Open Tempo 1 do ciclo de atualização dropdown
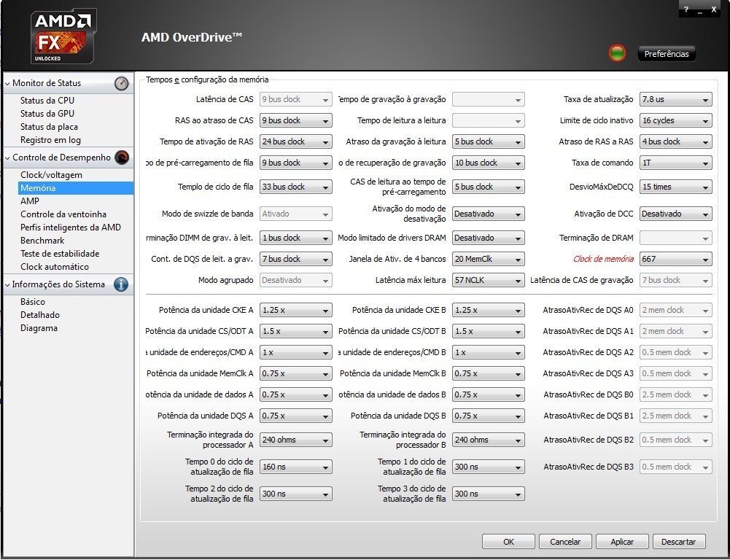This screenshot has height=560, width=730. click(x=489, y=467)
